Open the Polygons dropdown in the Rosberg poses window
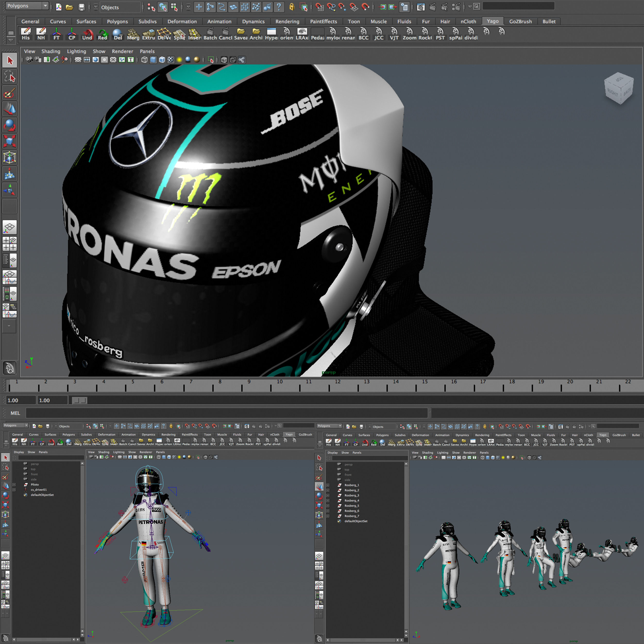644x644 pixels. pos(329,426)
